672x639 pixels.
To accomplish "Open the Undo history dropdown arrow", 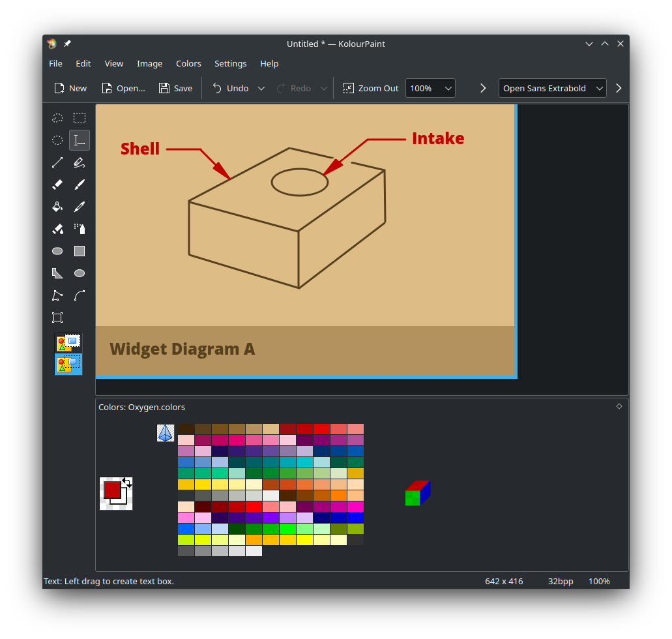I will pyautogui.click(x=261, y=88).
